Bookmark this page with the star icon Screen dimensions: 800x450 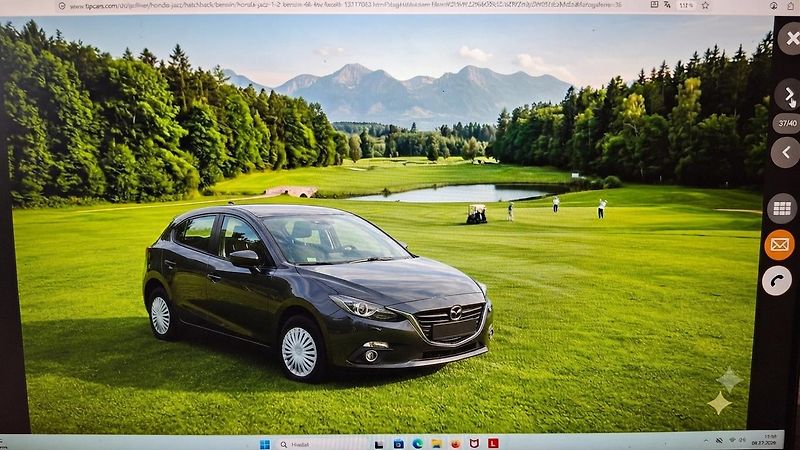pyautogui.click(x=705, y=5)
